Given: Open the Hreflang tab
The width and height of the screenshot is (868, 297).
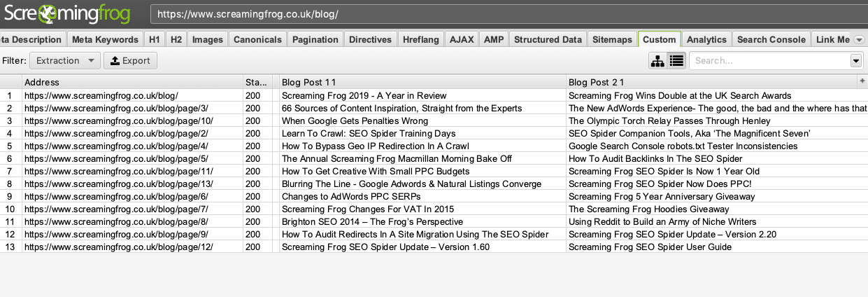Looking at the screenshot, I should coord(421,40).
